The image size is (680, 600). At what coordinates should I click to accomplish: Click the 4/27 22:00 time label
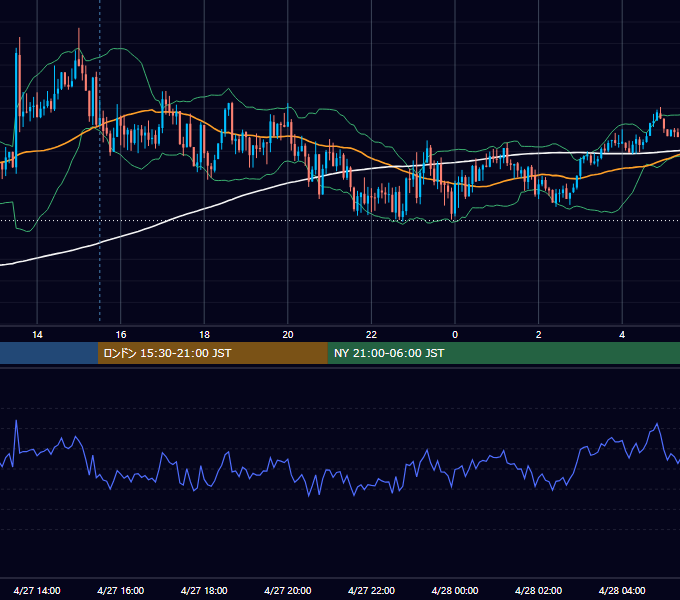(371, 590)
